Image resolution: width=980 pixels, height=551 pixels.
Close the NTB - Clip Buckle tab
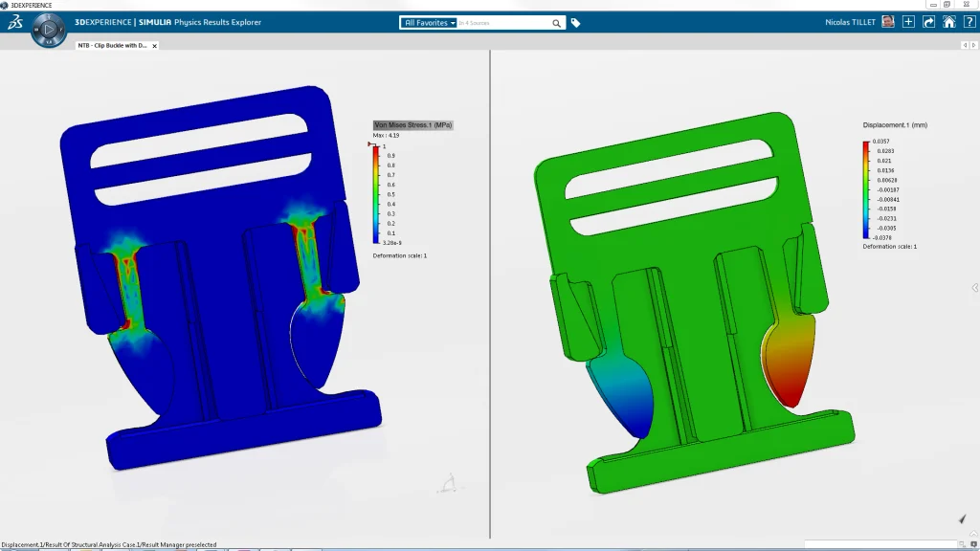pos(155,45)
